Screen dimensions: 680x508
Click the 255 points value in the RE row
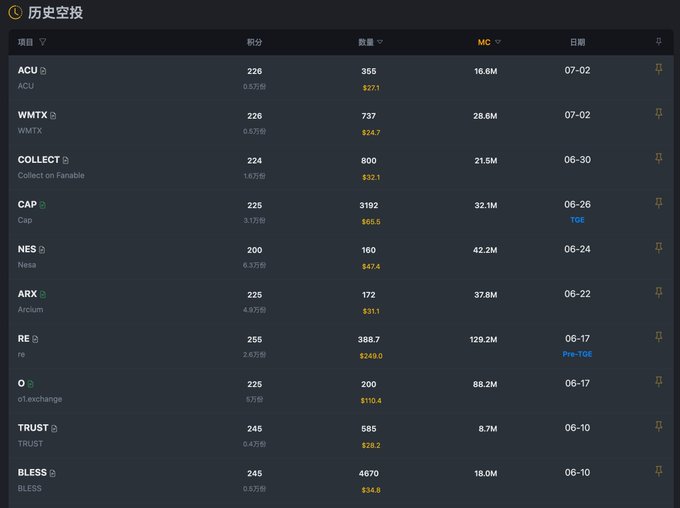pos(255,339)
